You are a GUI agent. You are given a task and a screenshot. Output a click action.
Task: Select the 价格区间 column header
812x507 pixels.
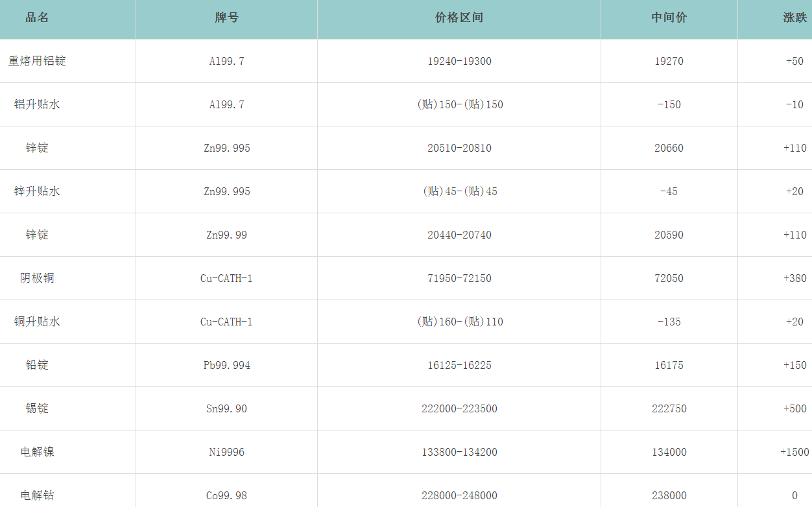click(459, 18)
